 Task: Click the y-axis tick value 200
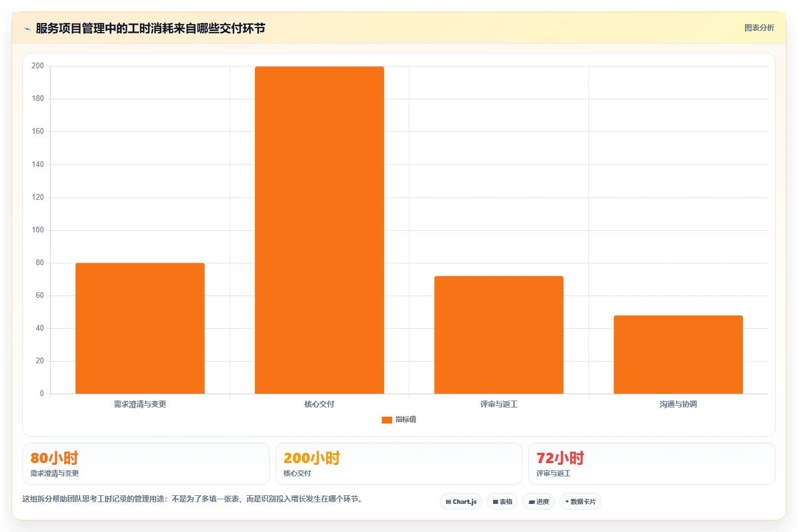(38, 66)
